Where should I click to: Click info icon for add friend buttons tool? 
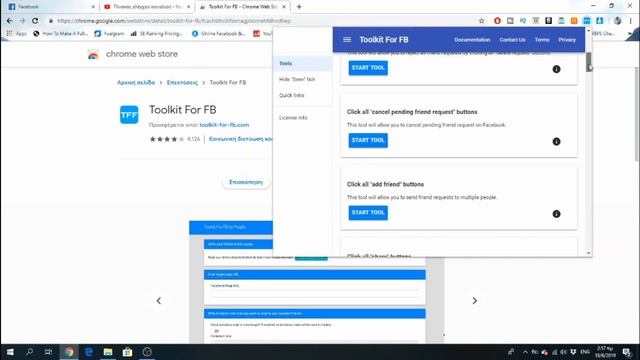point(556,213)
